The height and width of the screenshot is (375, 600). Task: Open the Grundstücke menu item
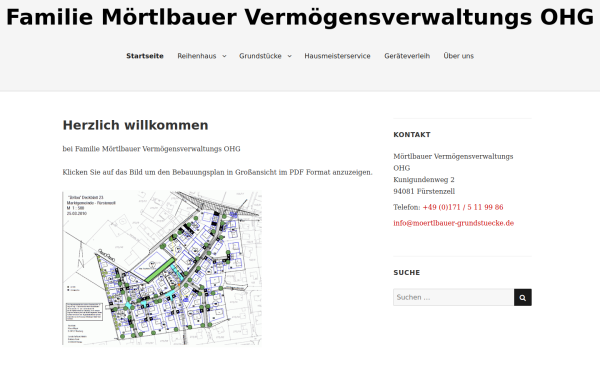[x=260, y=56]
